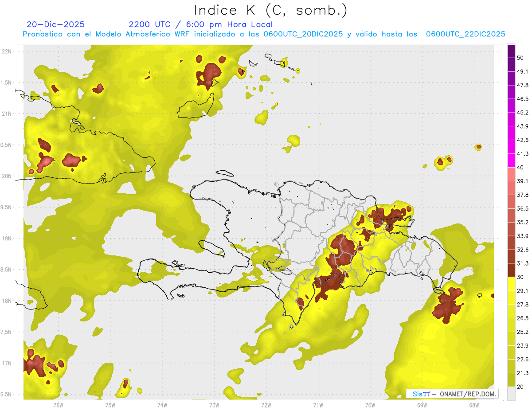The width and height of the screenshot is (532, 411).
Task: Click the color scale value "42.6"
Action: coord(523,140)
